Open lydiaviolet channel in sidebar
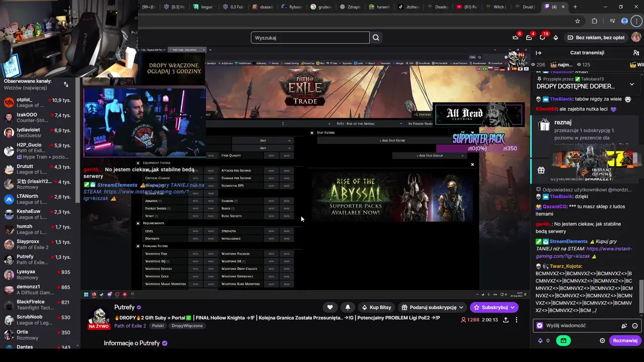Screen dimensions: 644x362 click(38, 132)
